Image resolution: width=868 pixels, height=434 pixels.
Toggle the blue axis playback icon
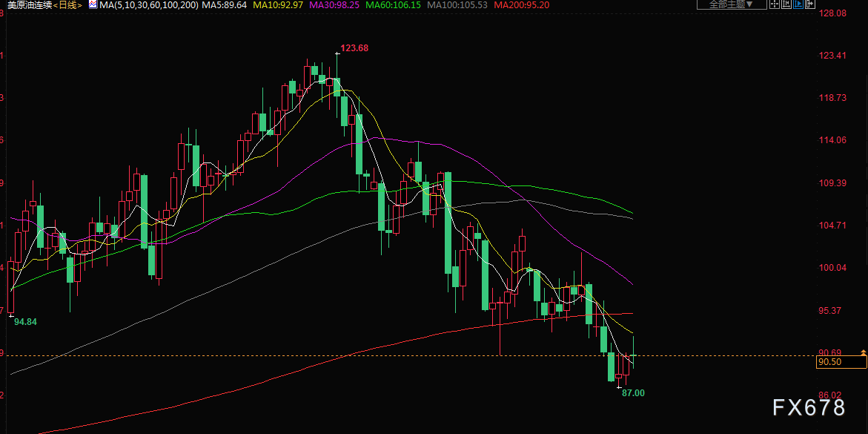(798, 4)
